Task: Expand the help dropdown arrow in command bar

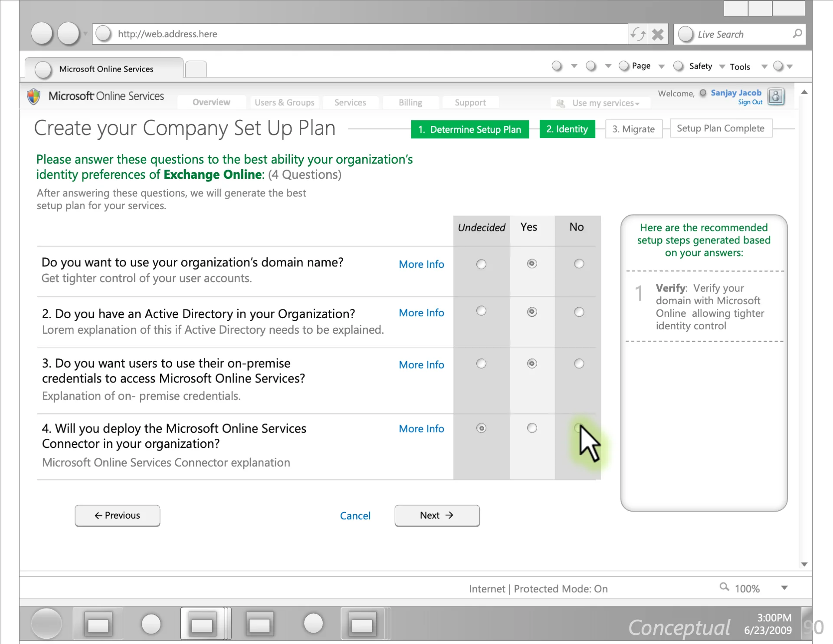Action: click(790, 66)
